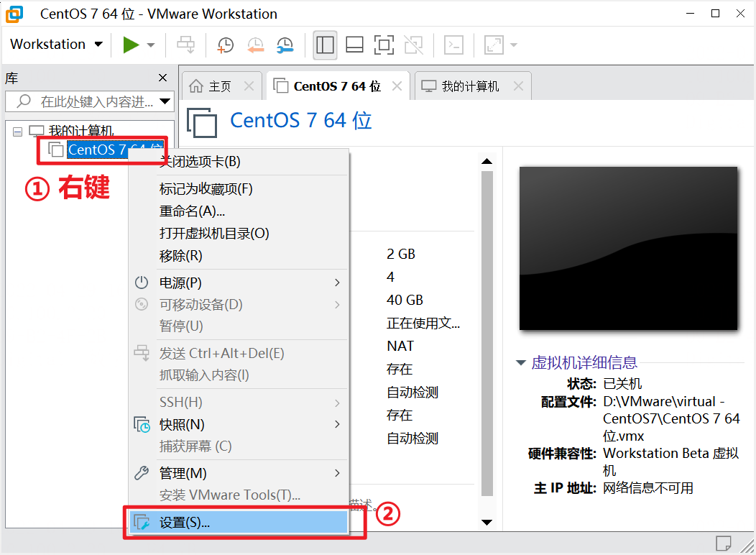This screenshot has height=555, width=756.
Task: Open the 电源(P) submenu arrow
Action: point(337,283)
